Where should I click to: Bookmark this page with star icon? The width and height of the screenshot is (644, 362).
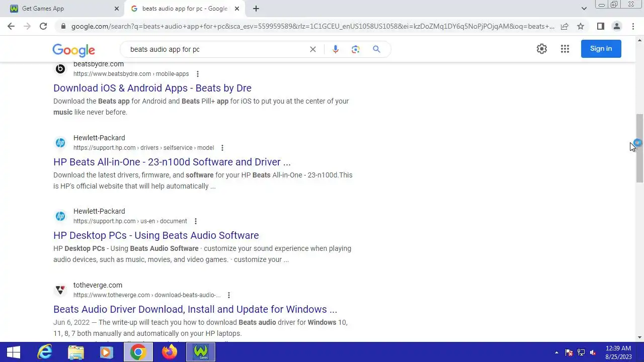tap(581, 26)
